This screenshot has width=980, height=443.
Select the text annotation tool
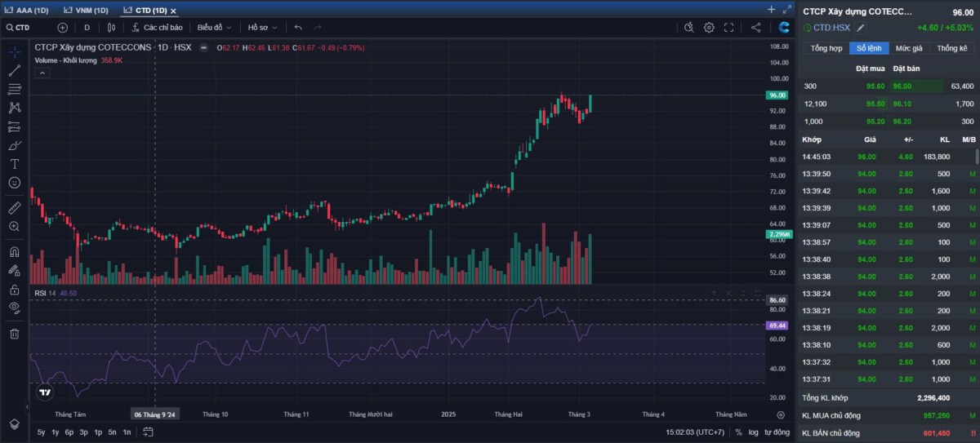(x=15, y=164)
